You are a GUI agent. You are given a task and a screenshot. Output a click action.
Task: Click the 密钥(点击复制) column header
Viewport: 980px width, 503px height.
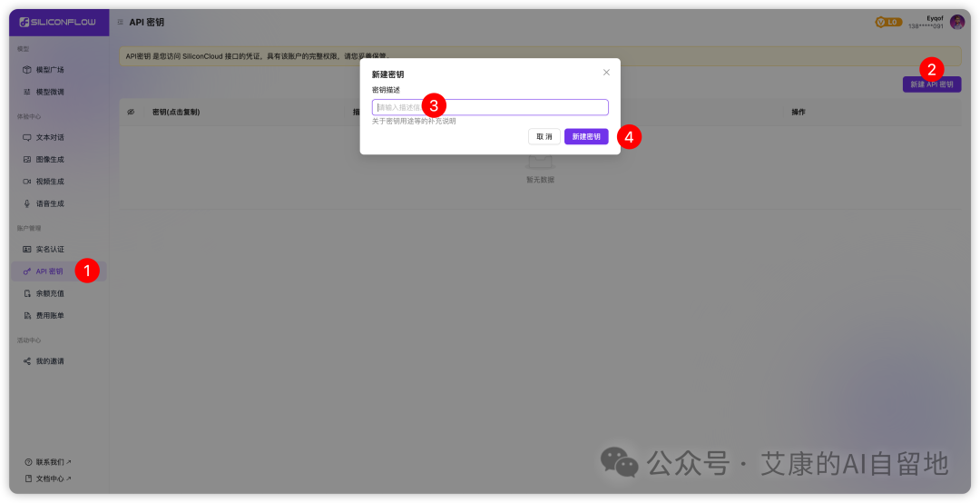coord(176,112)
